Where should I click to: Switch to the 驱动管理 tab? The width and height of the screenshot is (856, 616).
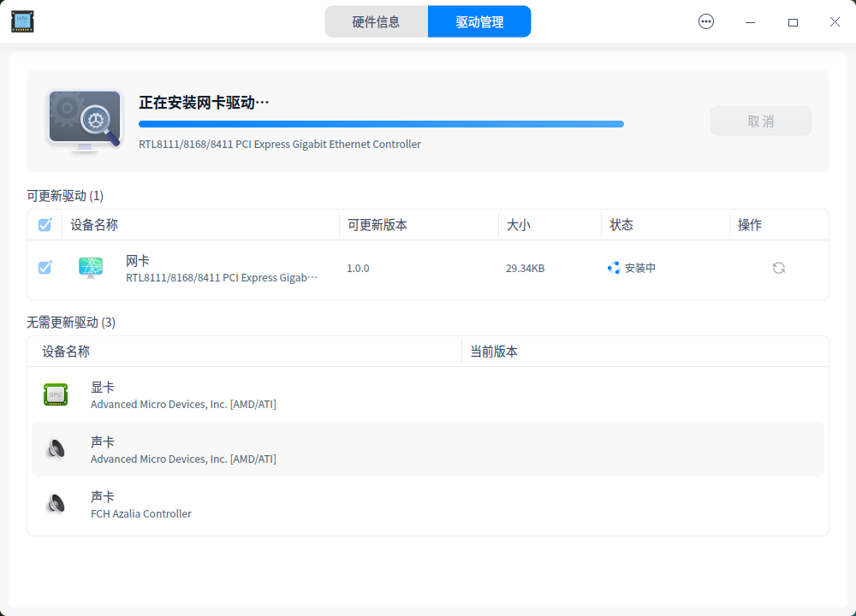coord(479,21)
